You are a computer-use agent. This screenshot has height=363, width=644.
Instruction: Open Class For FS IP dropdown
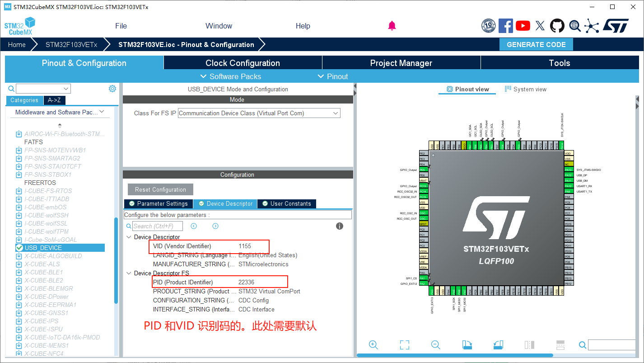coord(259,113)
